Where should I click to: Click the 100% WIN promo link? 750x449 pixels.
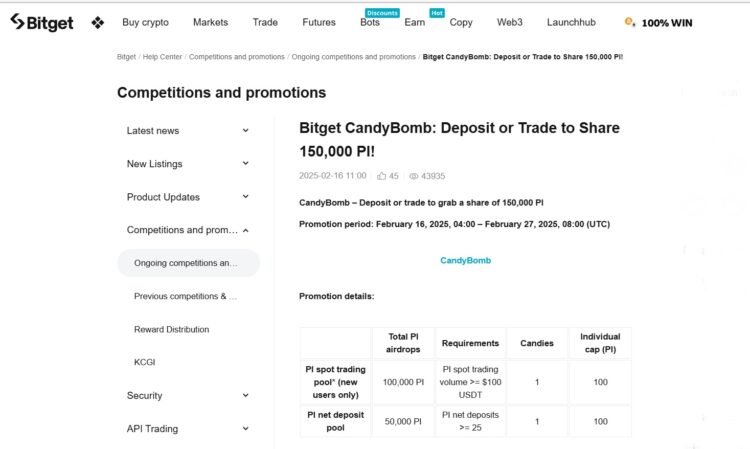(667, 23)
